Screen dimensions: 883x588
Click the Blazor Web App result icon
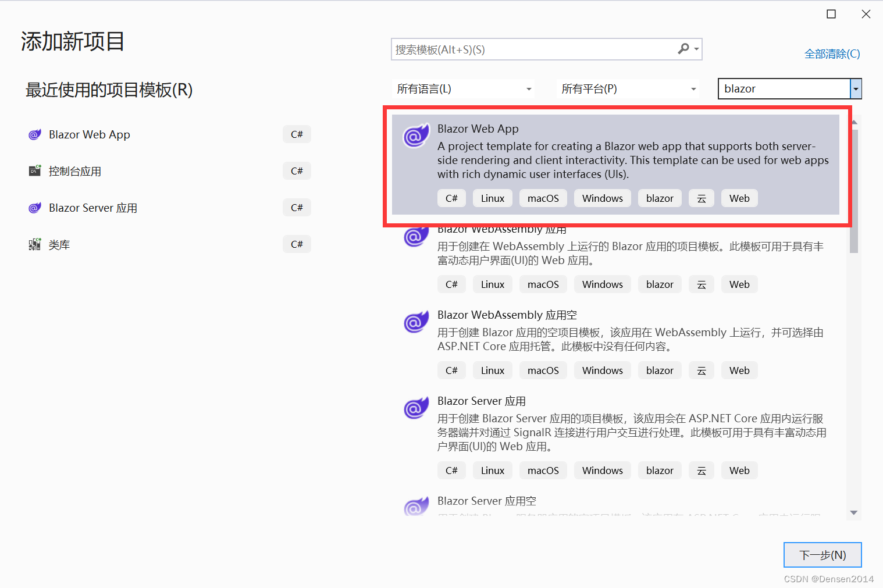coord(416,136)
